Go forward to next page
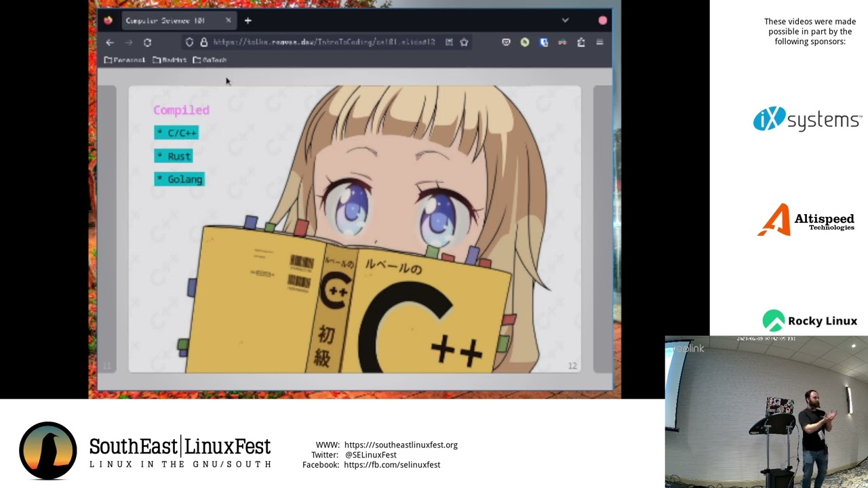This screenshot has height=488, width=868. click(x=129, y=42)
